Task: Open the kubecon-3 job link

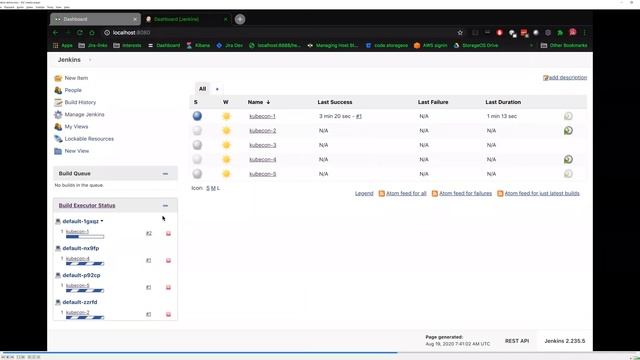Action: tap(262, 145)
